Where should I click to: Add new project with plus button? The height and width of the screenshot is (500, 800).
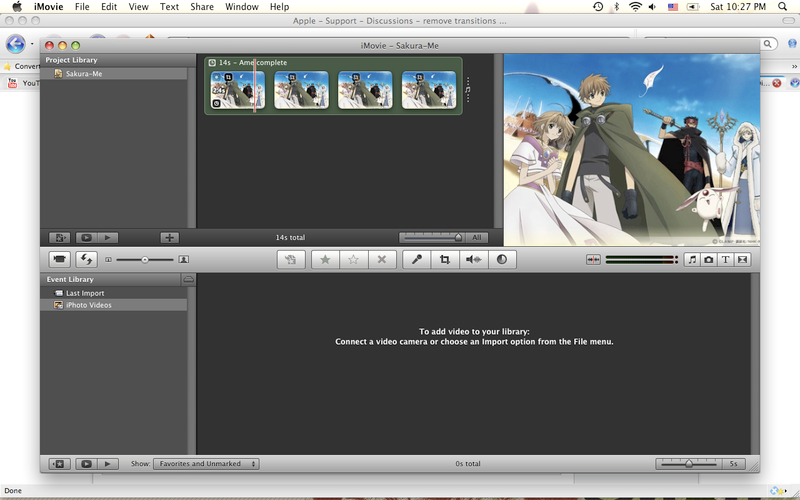[x=170, y=237]
